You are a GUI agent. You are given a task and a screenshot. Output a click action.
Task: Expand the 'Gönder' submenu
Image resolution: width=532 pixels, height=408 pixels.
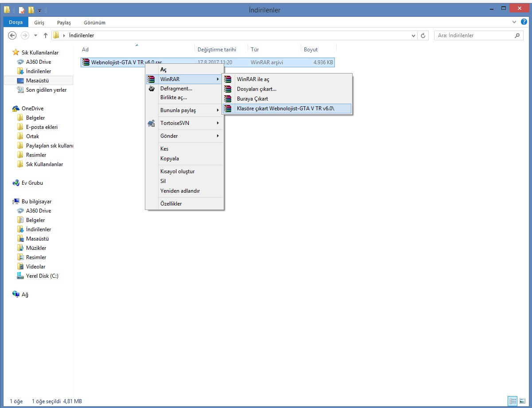(217, 136)
